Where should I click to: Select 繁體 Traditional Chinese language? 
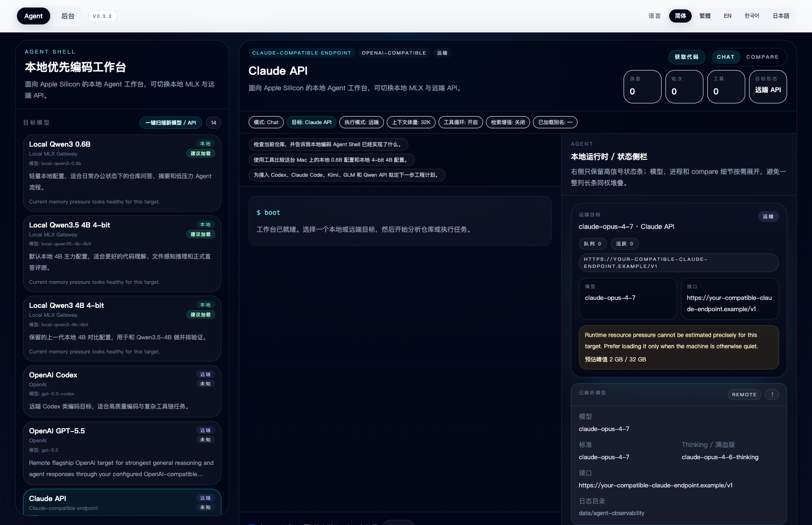pos(705,16)
